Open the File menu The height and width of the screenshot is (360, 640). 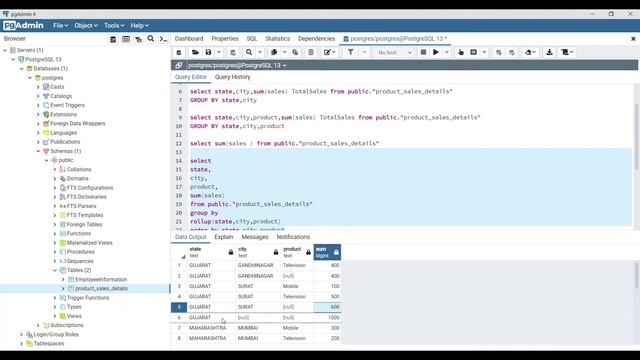60,25
